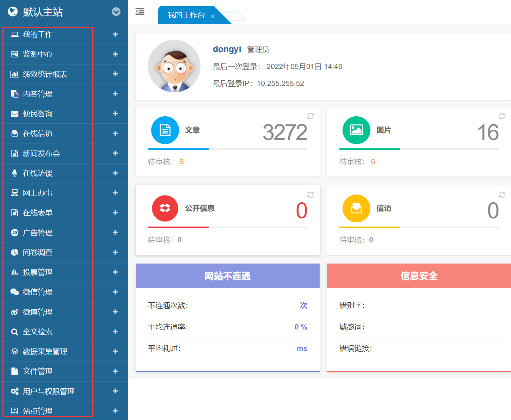Expand the 内容管理 menu with plus

click(115, 94)
